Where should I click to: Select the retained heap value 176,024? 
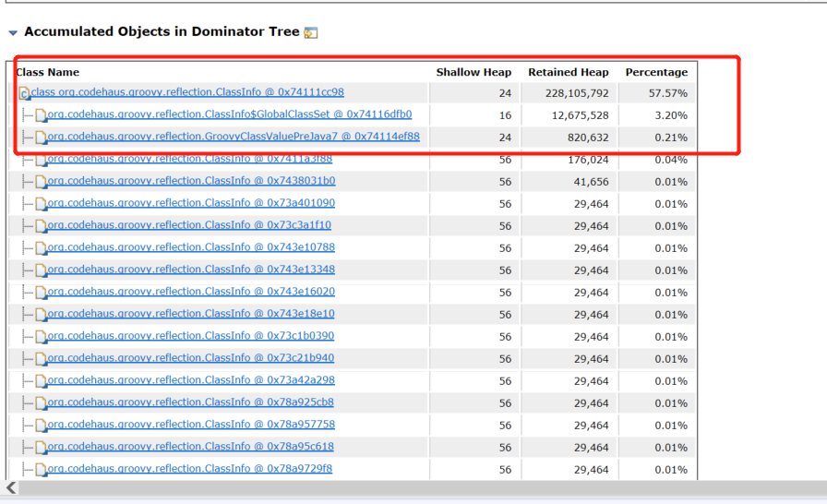click(588, 160)
